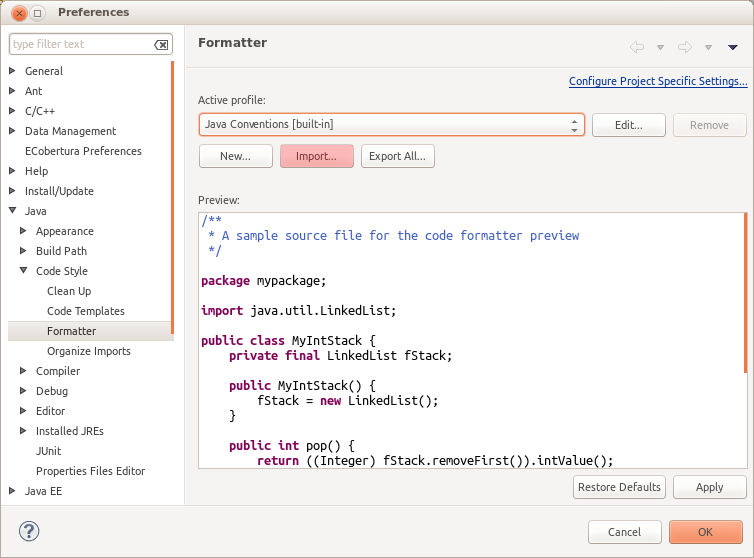Click the Cancel button
The width and height of the screenshot is (754, 558).
624,532
